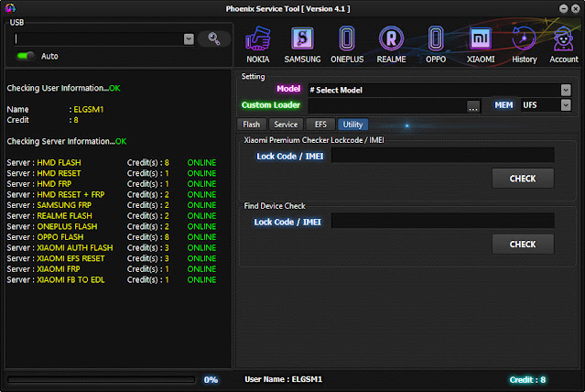Focus the Xiaomi Premium Checker IMEI field
Viewport: 585px width, 392px height.
coord(442,156)
